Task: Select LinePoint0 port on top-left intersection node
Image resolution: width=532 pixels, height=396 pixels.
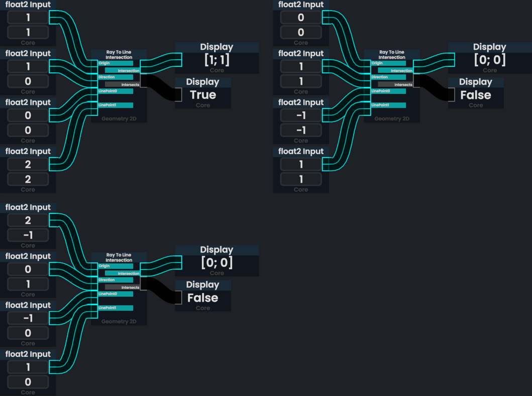Action: click(116, 91)
